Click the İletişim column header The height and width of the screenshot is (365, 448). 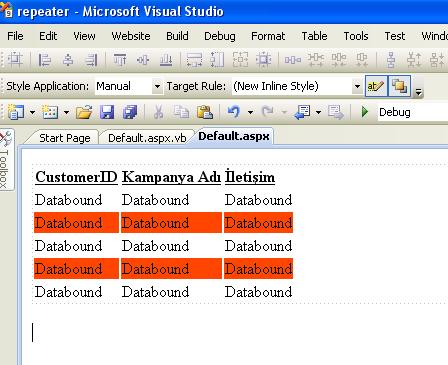(250, 177)
